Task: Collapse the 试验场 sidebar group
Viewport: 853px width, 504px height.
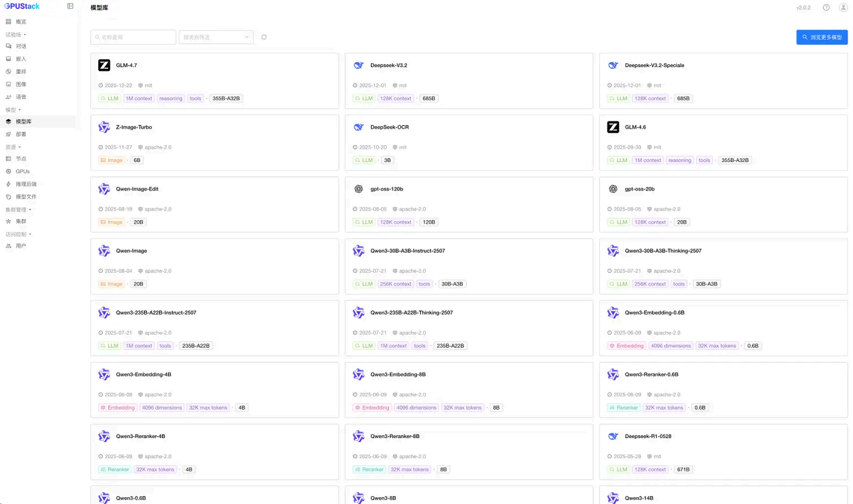Action: coord(16,34)
